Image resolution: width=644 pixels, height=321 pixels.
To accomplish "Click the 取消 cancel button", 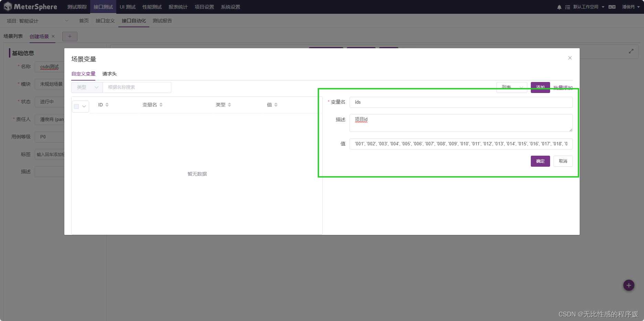I will point(563,161).
